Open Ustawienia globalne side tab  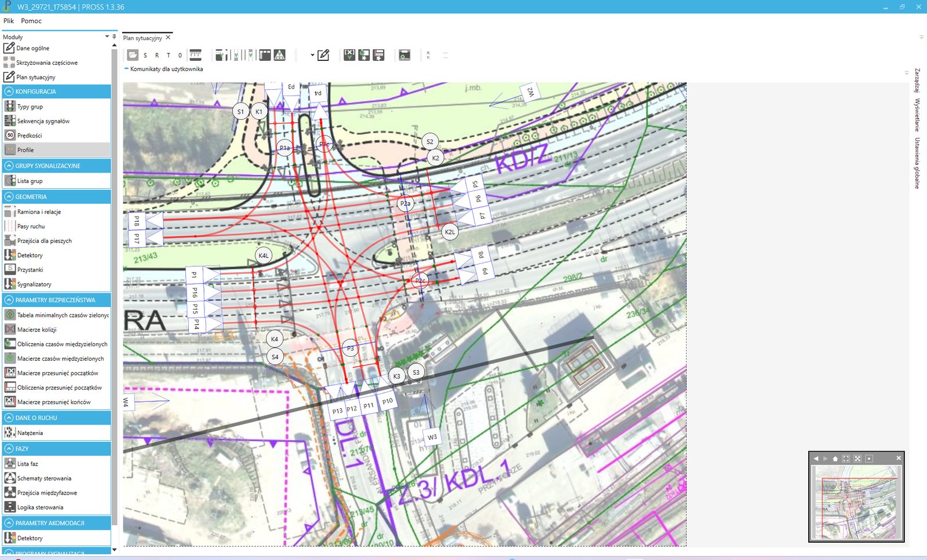[917, 163]
